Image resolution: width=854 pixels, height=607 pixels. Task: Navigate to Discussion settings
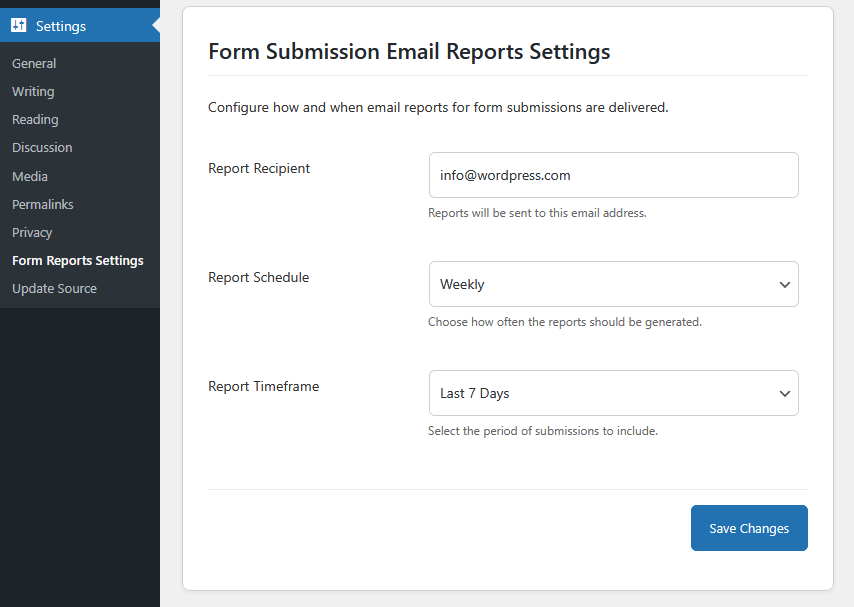pos(42,147)
